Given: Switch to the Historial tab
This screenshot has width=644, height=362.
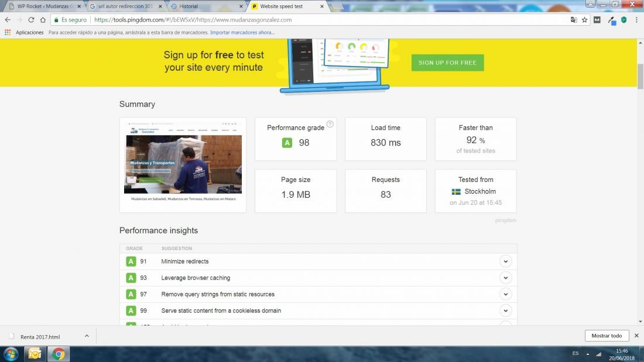Looking at the screenshot, I should pyautogui.click(x=207, y=6).
